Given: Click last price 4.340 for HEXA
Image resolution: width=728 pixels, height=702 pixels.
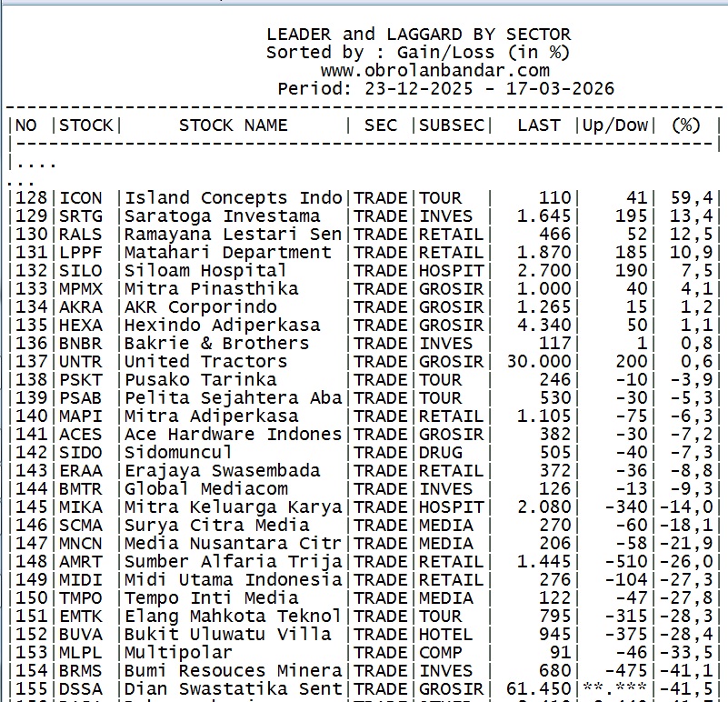Looking at the screenshot, I should click(x=544, y=326).
